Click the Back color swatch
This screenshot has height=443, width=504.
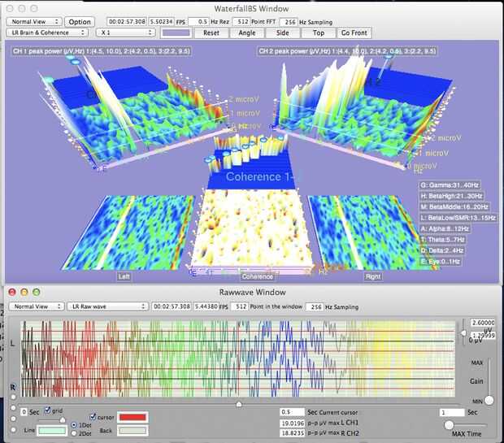point(133,431)
